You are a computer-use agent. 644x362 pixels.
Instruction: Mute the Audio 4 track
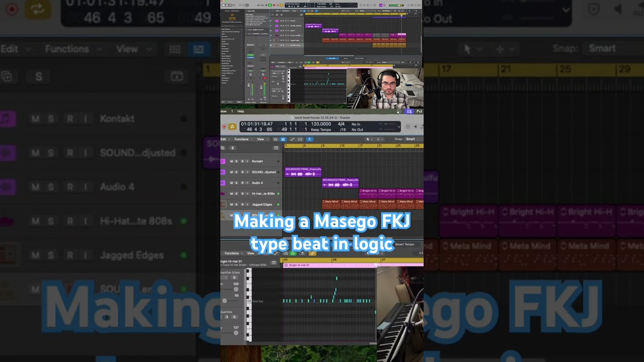[231, 183]
